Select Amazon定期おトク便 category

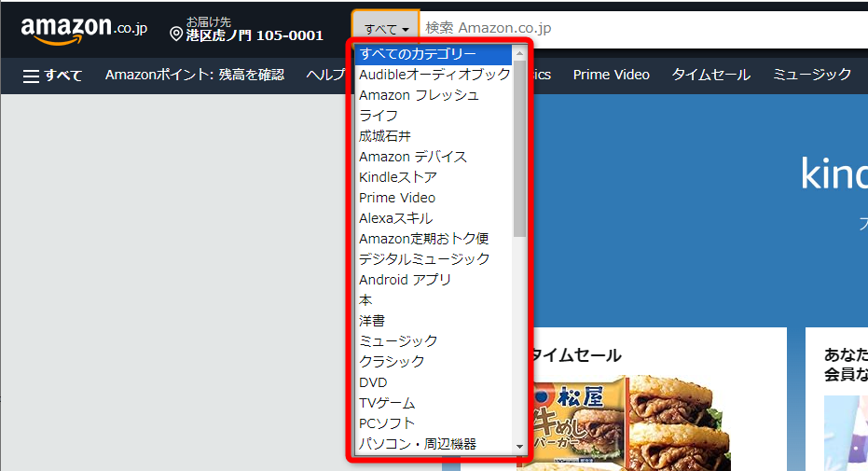(434, 239)
